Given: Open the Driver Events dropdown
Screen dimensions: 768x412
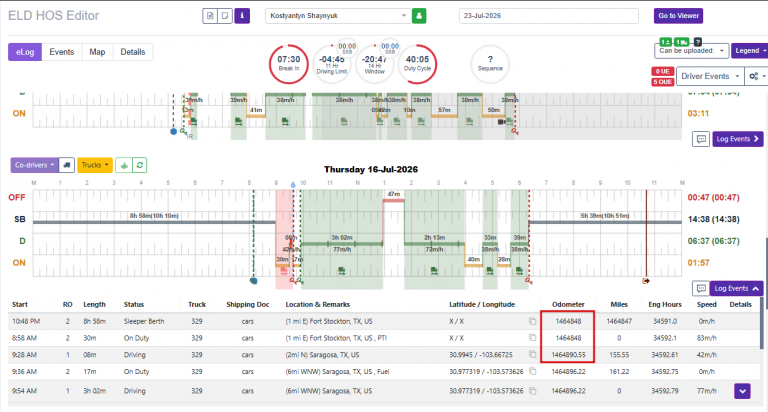Looking at the screenshot, I should coord(710,76).
